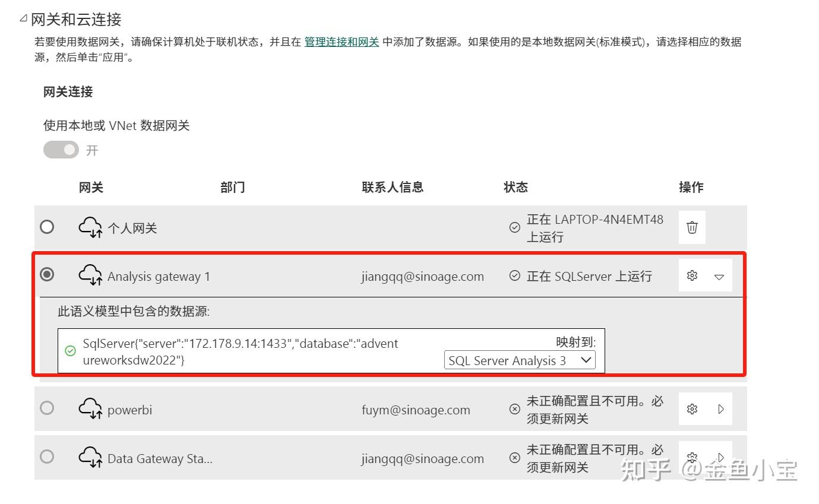This screenshot has width=819, height=504.
Task: Open the 管理连接和网关 link
Action: [x=340, y=42]
